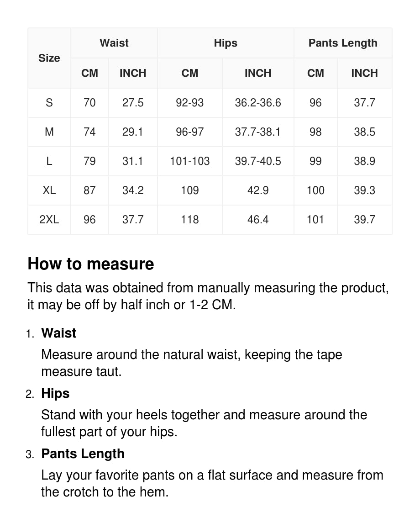Select the Pants Length table header
420x528 pixels.
(343, 43)
